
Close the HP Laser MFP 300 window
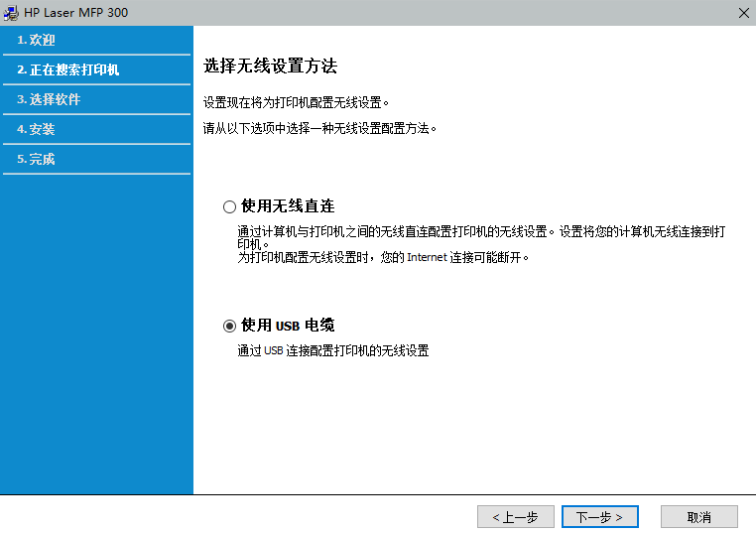tap(743, 13)
